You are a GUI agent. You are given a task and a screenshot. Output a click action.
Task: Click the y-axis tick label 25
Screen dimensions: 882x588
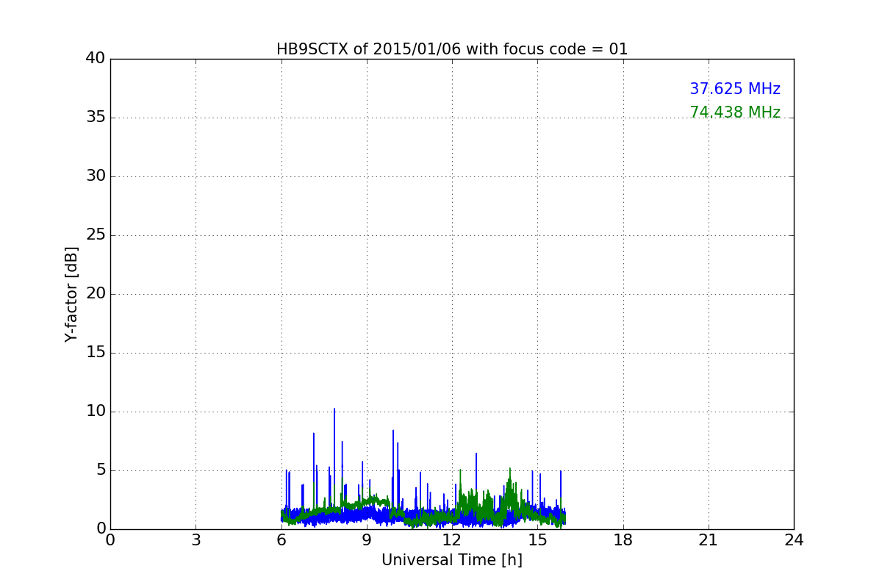point(96,235)
